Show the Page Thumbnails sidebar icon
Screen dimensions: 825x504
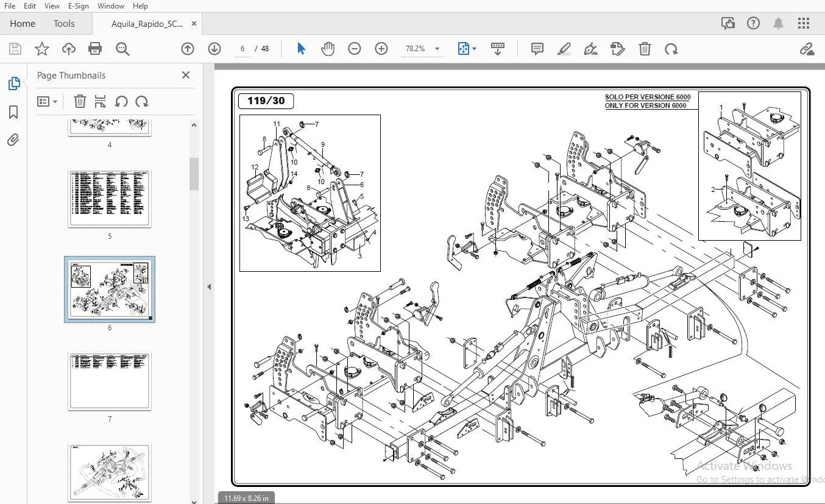[x=13, y=83]
